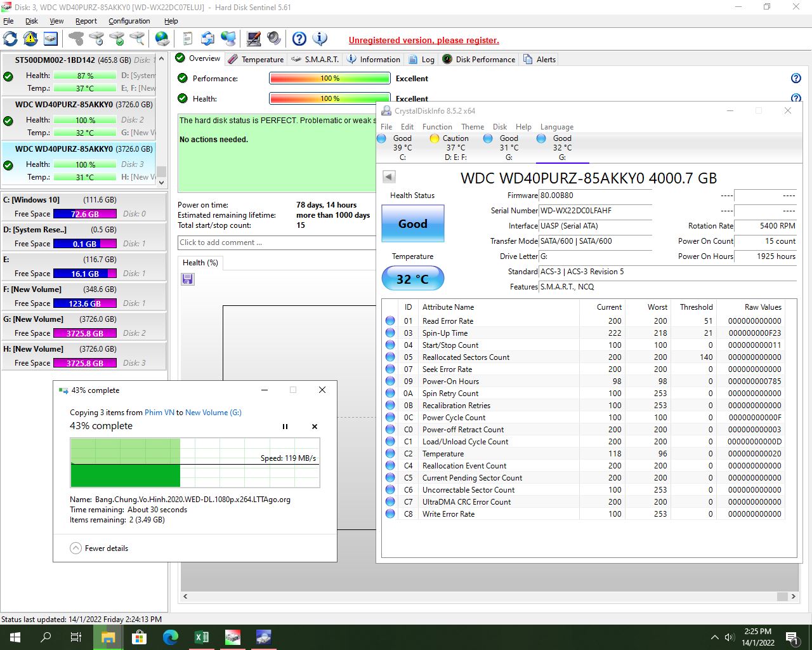Click the Phim VN source link

tap(159, 413)
